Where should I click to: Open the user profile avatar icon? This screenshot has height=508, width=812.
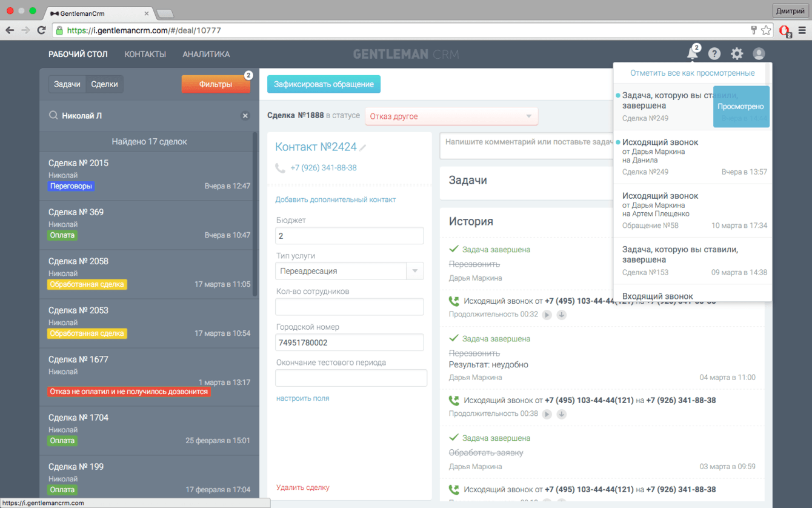coord(759,54)
